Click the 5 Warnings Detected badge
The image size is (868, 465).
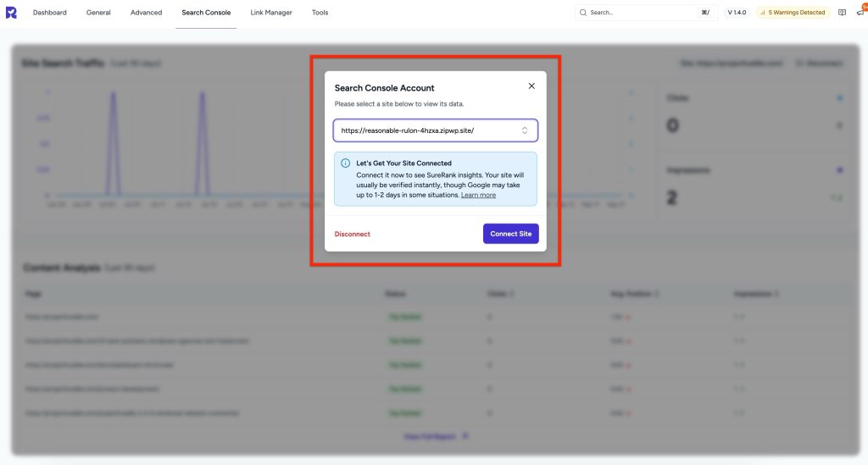pyautogui.click(x=791, y=13)
